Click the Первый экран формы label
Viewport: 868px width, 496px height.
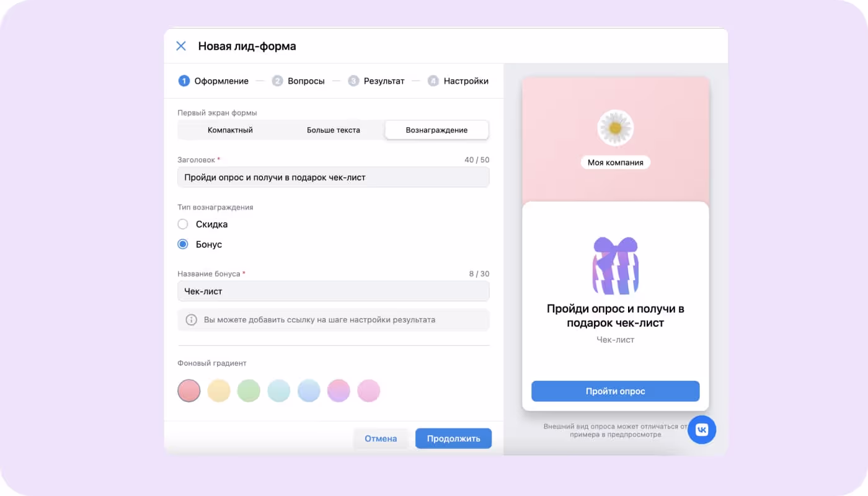(x=217, y=113)
